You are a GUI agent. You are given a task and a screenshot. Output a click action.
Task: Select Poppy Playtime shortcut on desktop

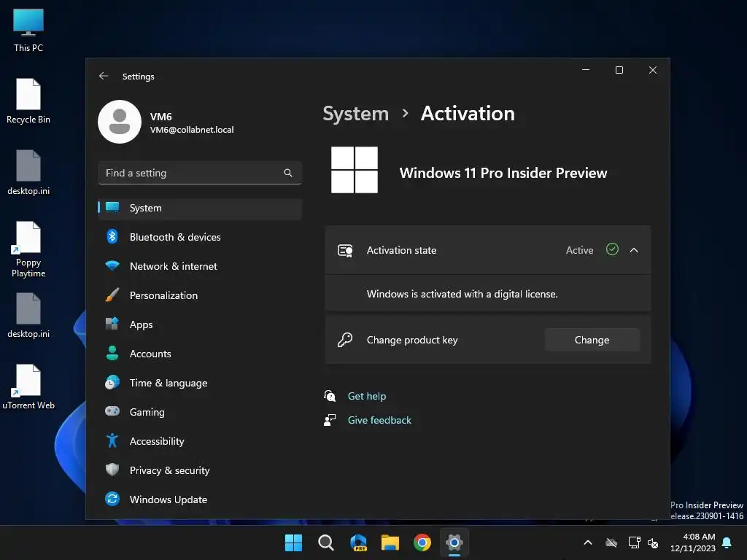pos(28,249)
